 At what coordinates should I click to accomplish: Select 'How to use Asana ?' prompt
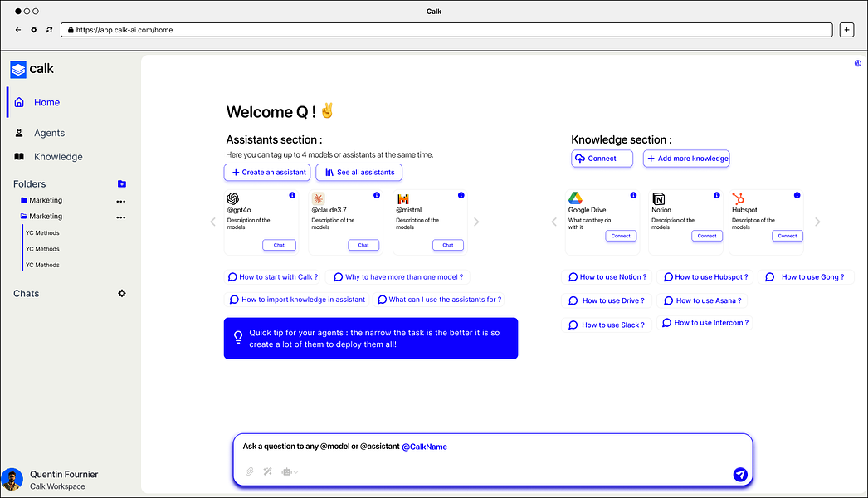(702, 300)
